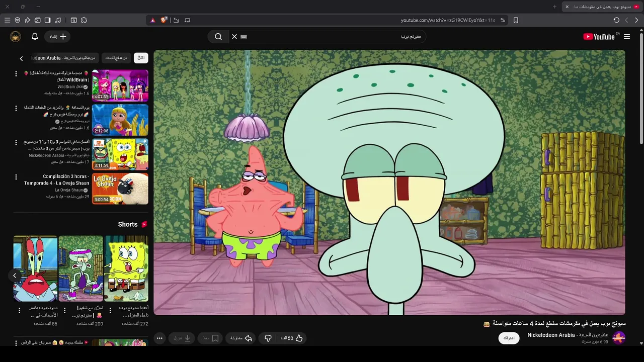Go to the YouTube home logo
Image resolution: width=644 pixels, height=362 pixels.
pos(599,37)
